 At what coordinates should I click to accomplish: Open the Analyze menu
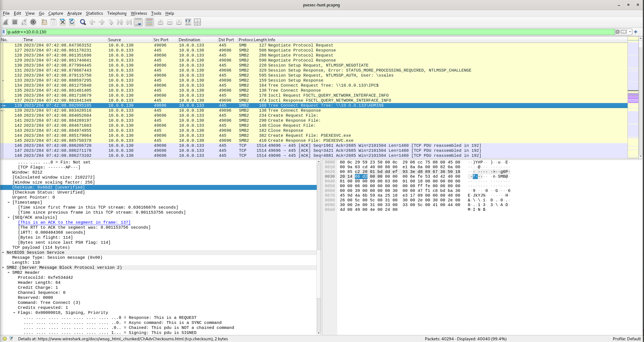tap(74, 13)
